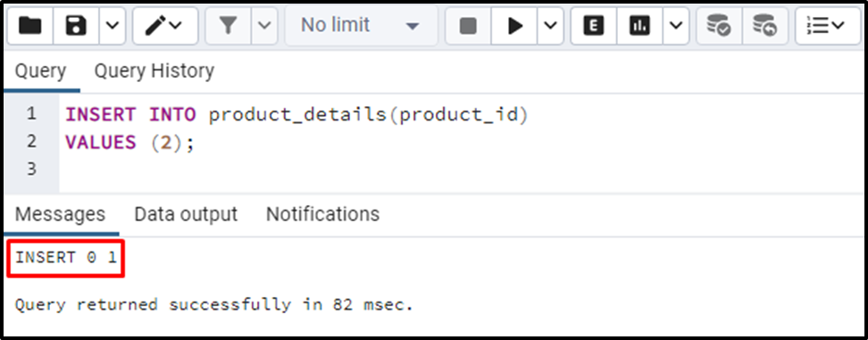Save the query file
The height and width of the screenshot is (340, 868).
pos(77,26)
